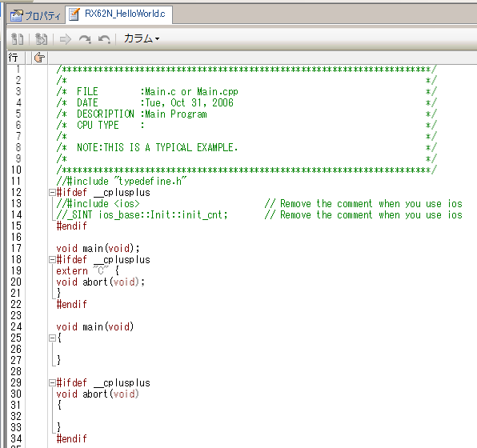
Task: Click the extern "C" code line
Action: point(87,270)
